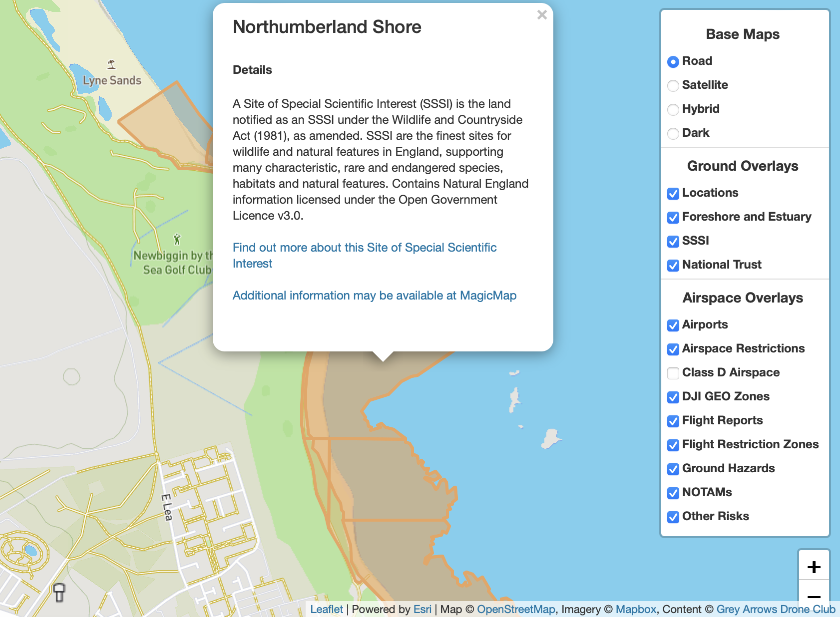The width and height of the screenshot is (840, 617).
Task: Select the Satellite base map
Action: coord(673,85)
